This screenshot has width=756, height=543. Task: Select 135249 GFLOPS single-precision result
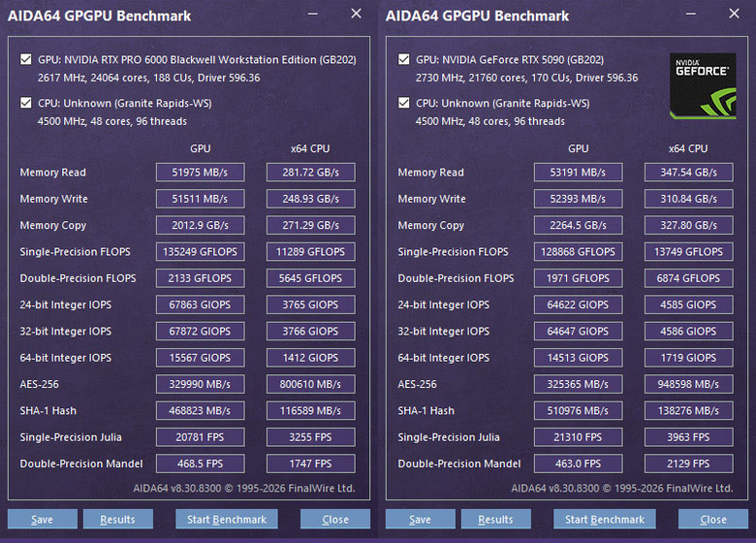200,252
